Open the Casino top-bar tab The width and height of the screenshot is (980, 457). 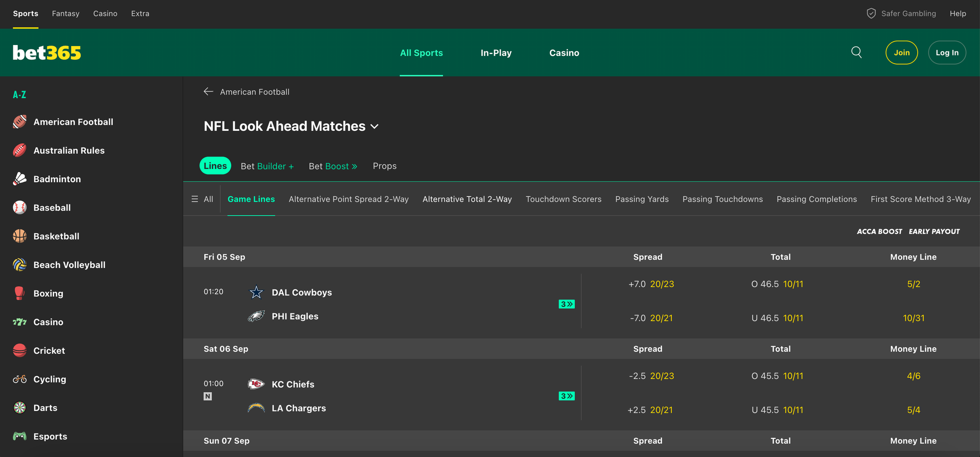pyautogui.click(x=105, y=14)
